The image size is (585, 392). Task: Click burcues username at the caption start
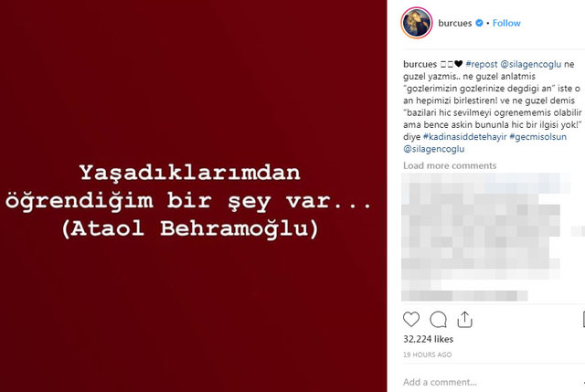420,64
